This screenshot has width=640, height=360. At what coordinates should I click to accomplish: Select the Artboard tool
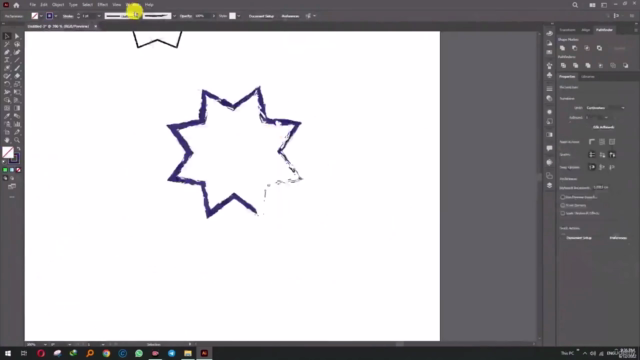pos(7,132)
